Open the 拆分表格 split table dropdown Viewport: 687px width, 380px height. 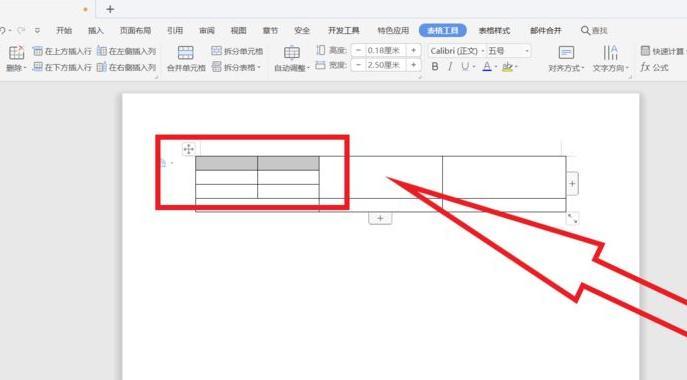point(237,67)
